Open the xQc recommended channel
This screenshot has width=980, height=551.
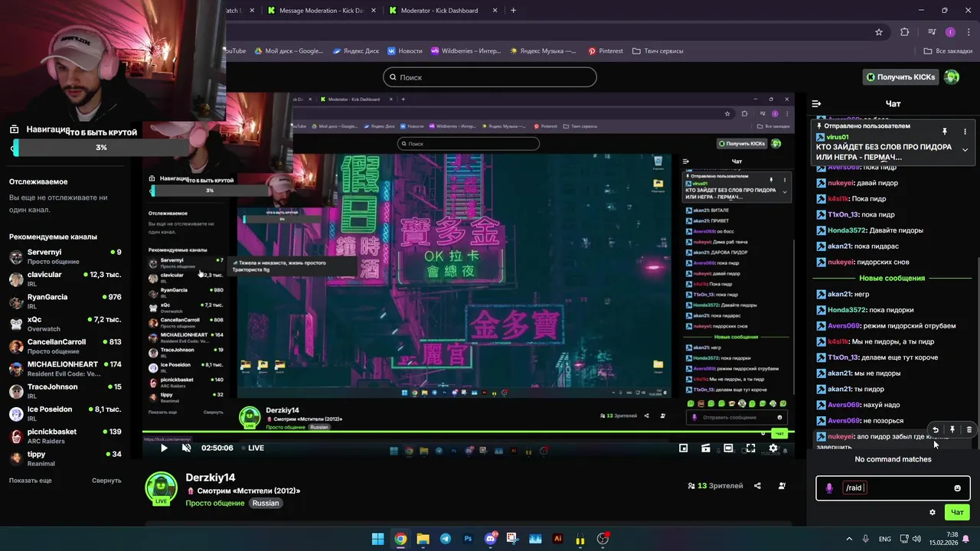point(65,324)
